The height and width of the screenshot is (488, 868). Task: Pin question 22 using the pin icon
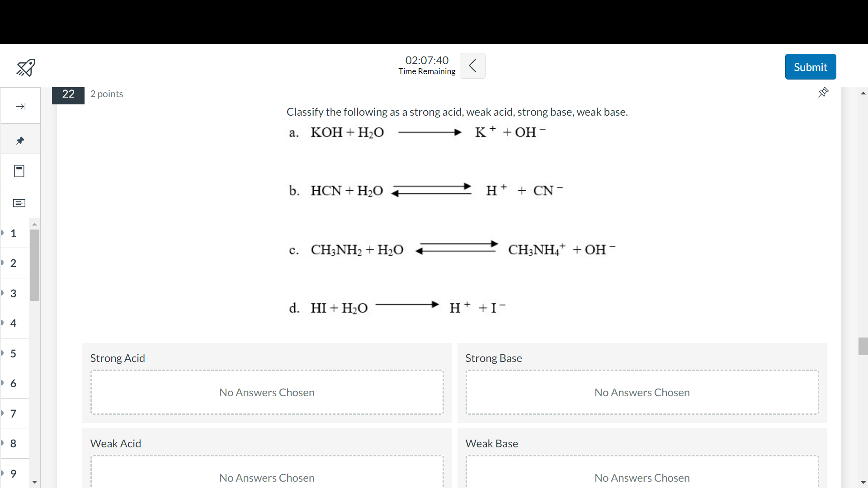[823, 93]
